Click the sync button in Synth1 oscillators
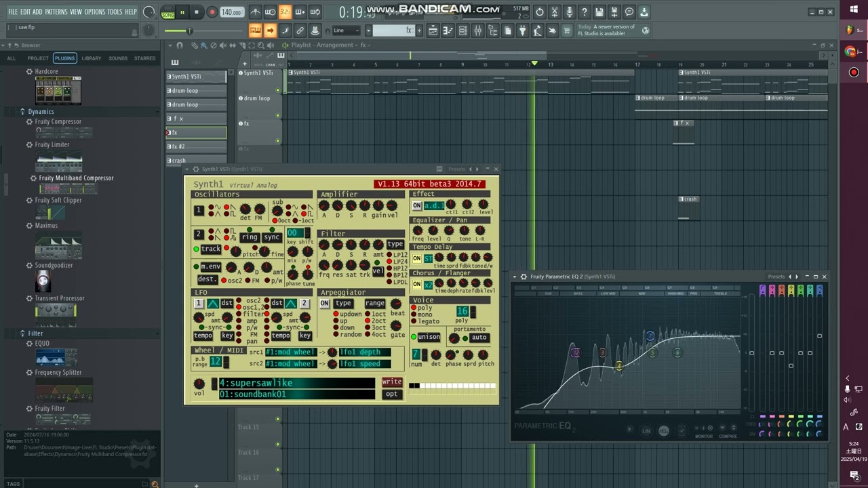The height and width of the screenshot is (488, 868). (x=272, y=237)
